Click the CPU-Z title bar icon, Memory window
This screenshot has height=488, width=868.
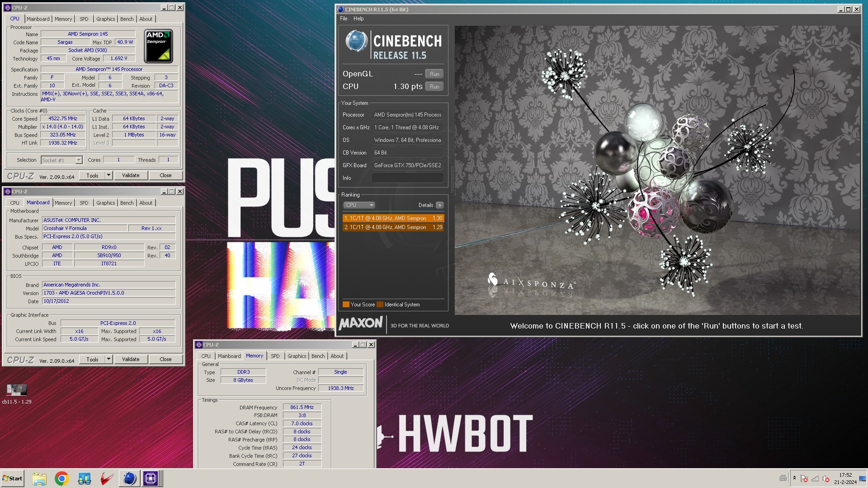point(199,345)
